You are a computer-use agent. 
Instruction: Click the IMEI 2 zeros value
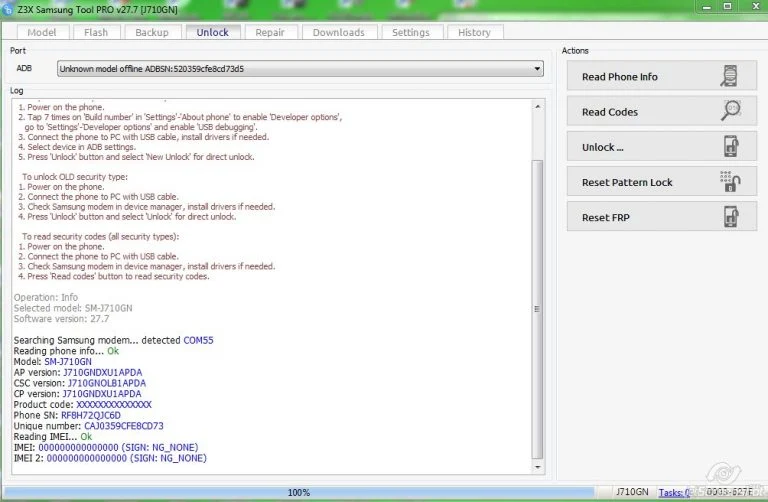pyautogui.click(x=87, y=458)
